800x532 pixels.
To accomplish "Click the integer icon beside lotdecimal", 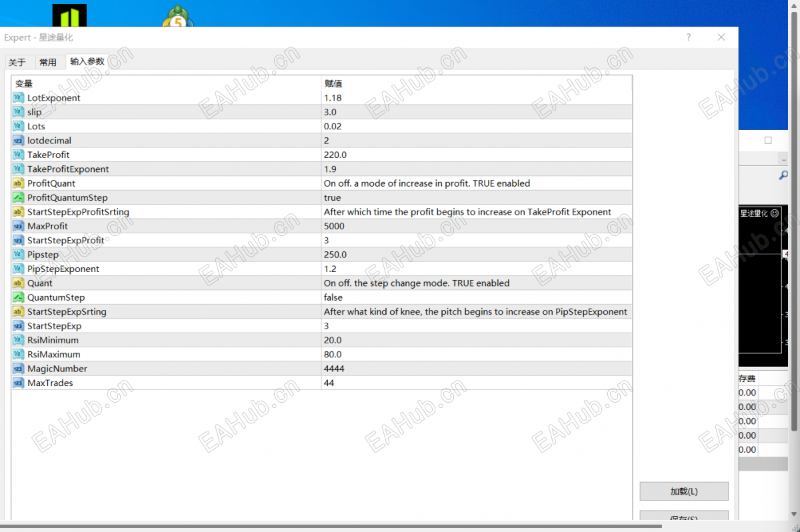I will [19, 141].
